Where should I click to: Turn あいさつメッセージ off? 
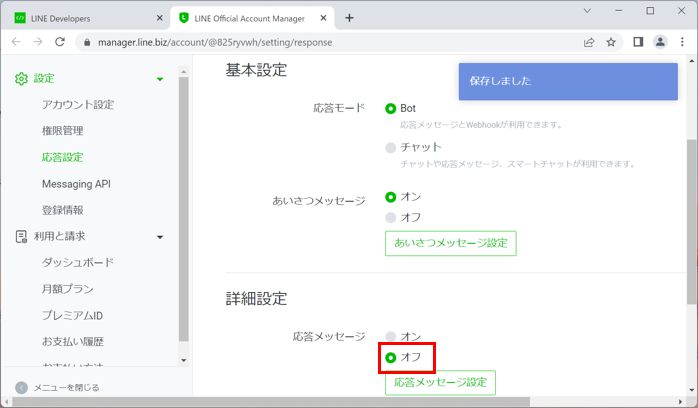click(390, 218)
